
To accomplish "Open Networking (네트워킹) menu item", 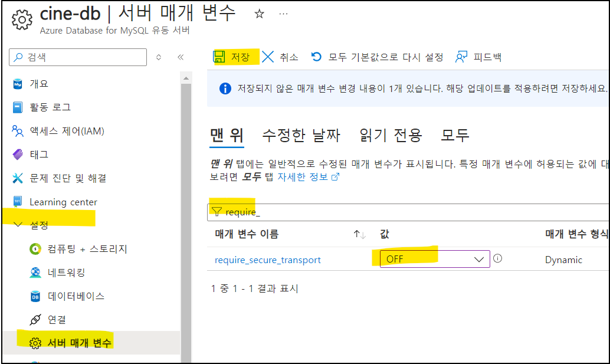I will tap(66, 273).
